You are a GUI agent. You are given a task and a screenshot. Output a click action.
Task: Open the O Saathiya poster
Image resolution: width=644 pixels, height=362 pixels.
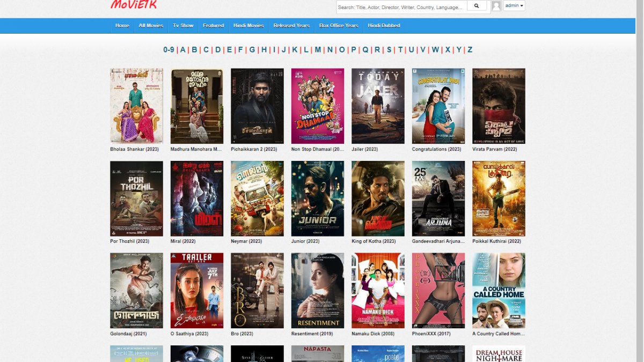click(197, 291)
